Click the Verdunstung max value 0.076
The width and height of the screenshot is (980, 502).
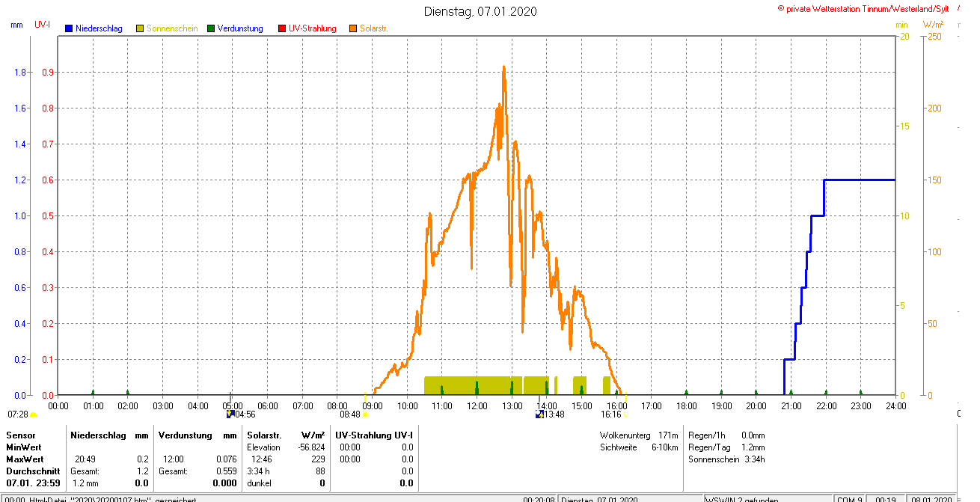tap(226, 459)
